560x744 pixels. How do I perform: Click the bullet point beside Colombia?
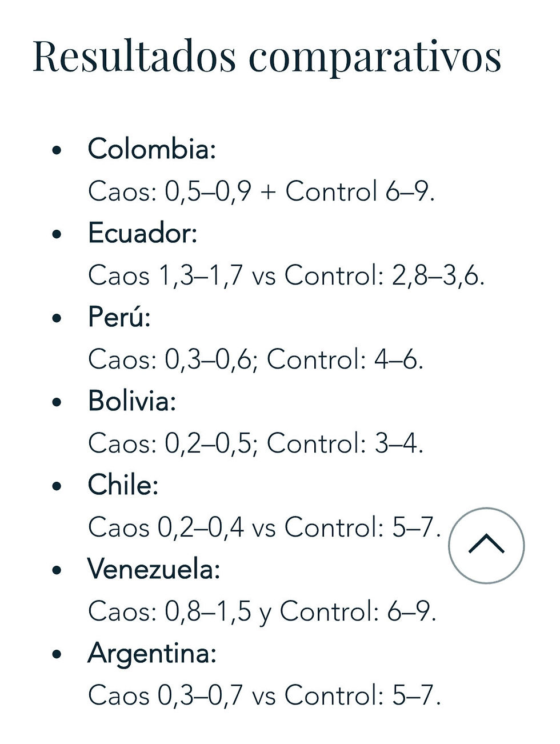click(56, 150)
